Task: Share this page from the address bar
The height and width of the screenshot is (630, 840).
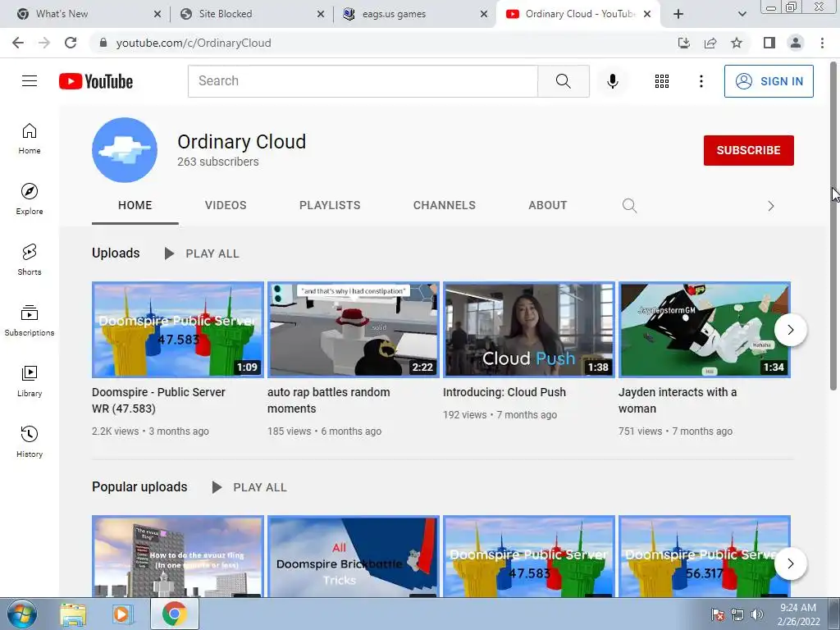Action: 710,43
